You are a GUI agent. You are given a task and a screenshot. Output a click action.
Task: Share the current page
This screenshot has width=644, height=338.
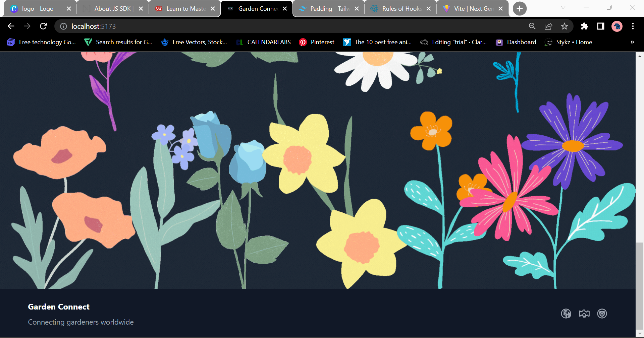tap(548, 26)
